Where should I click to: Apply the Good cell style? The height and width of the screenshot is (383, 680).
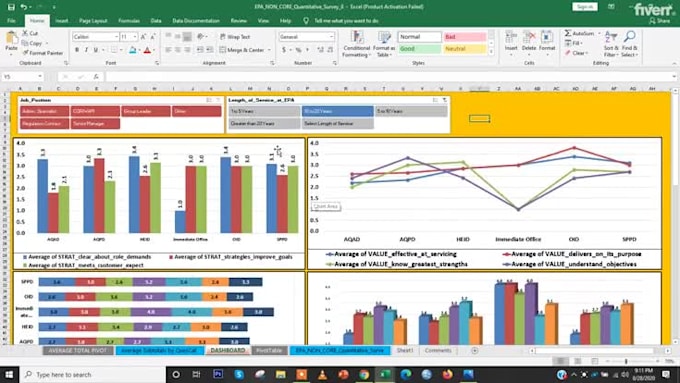[x=419, y=49]
